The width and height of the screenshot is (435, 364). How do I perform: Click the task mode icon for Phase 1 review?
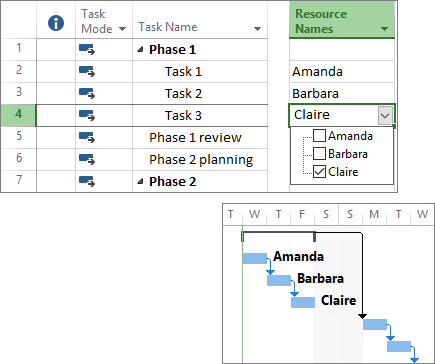87,137
